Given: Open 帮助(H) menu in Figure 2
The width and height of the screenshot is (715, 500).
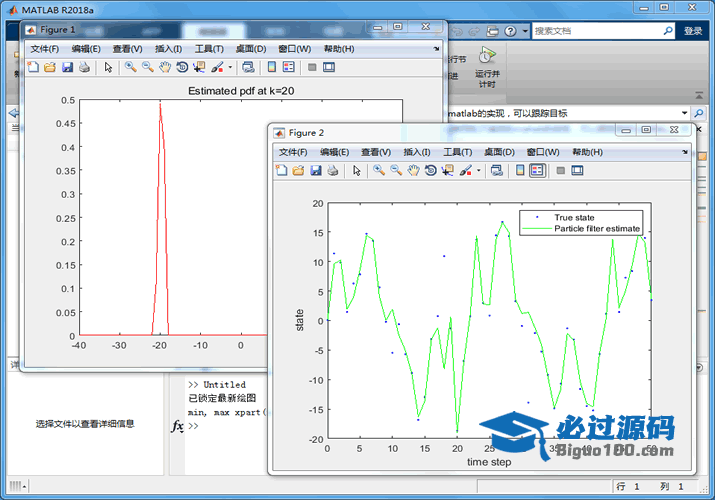Looking at the screenshot, I should click(x=587, y=152).
